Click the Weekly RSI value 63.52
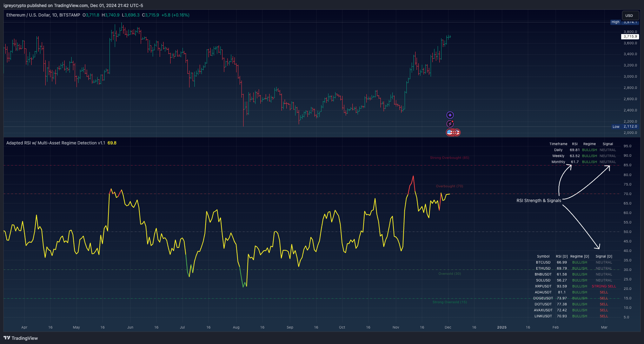 575,156
